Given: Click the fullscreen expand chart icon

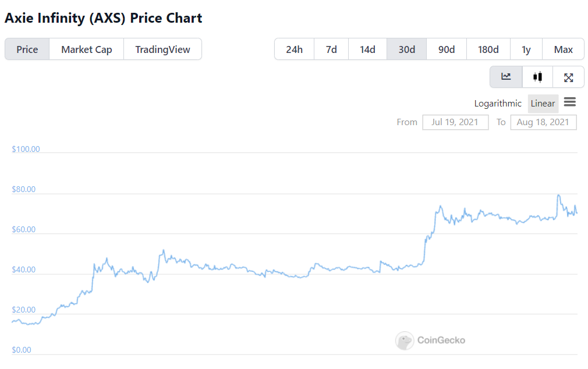Looking at the screenshot, I should click(x=569, y=77).
